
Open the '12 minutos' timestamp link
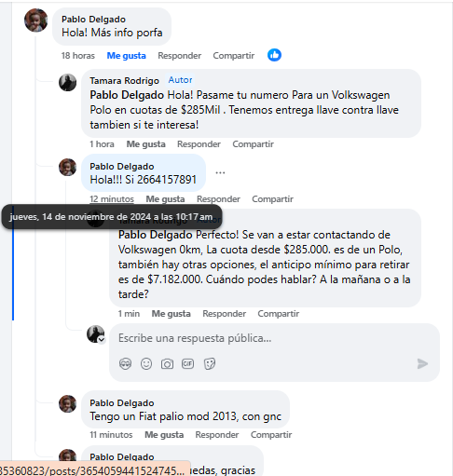[x=112, y=199]
